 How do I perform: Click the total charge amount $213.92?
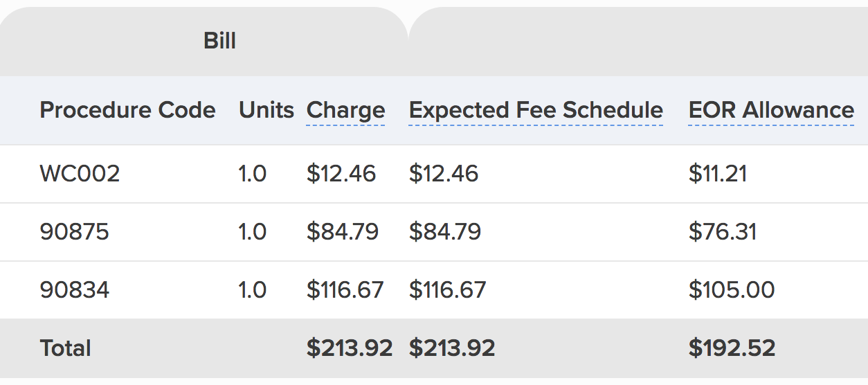pyautogui.click(x=350, y=348)
